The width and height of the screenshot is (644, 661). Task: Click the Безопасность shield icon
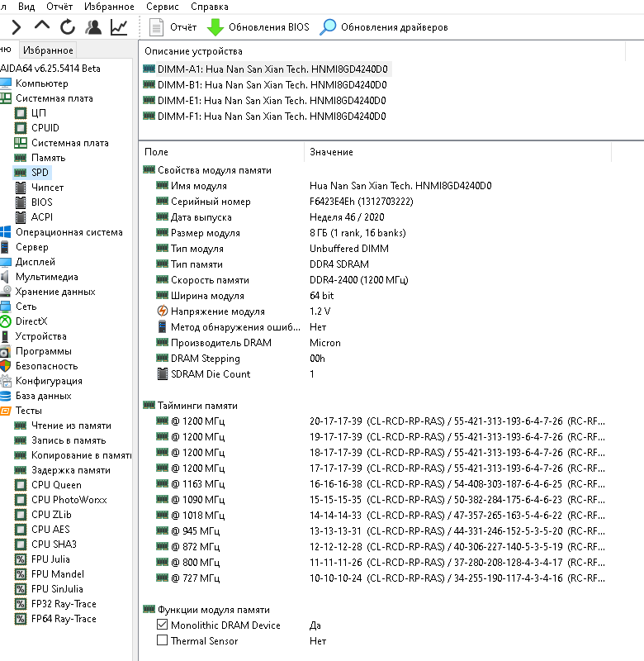6,366
